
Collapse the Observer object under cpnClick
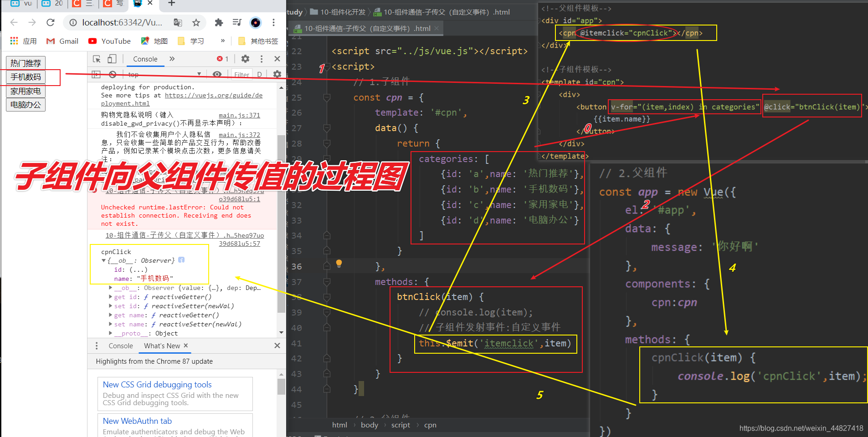point(104,260)
